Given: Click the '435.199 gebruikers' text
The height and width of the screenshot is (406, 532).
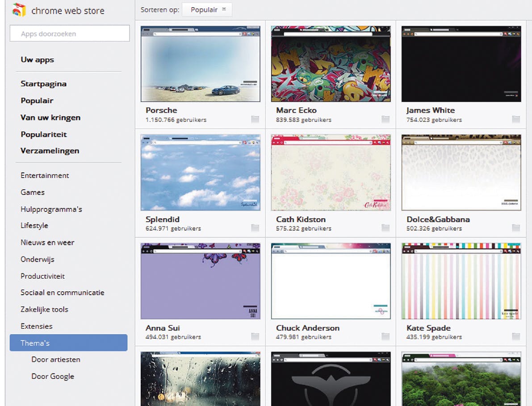Looking at the screenshot, I should 434,337.
